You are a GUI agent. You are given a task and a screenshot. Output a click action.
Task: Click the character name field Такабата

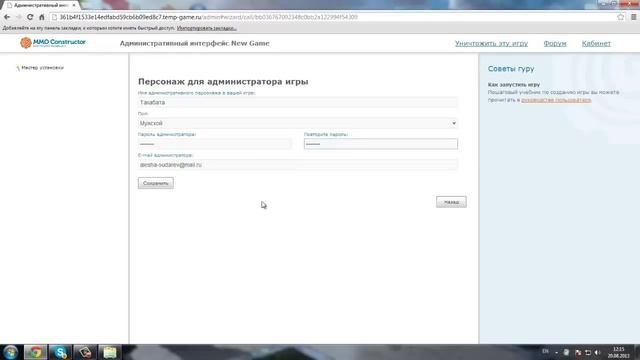coord(298,102)
